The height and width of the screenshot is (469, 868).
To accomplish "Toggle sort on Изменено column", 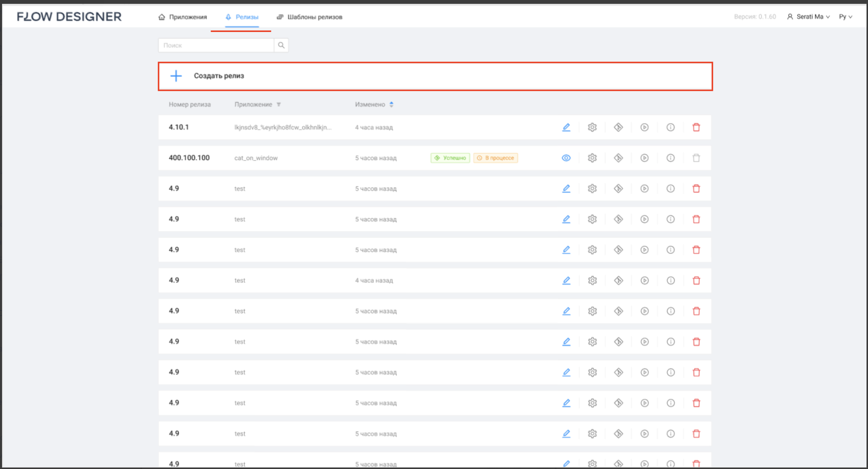I will click(x=391, y=105).
